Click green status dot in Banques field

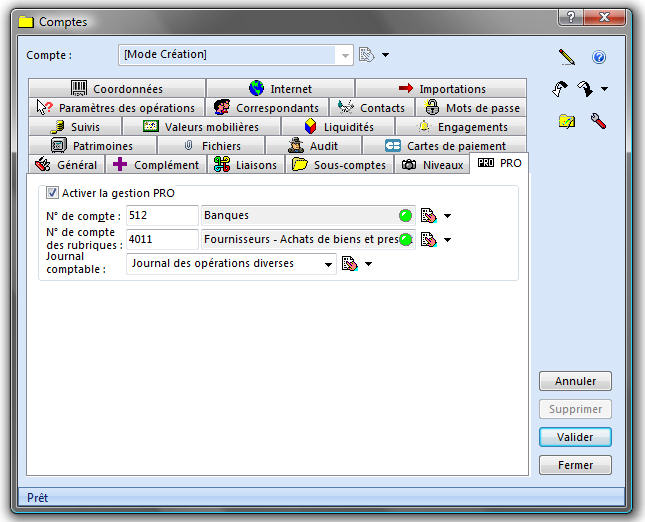405,215
